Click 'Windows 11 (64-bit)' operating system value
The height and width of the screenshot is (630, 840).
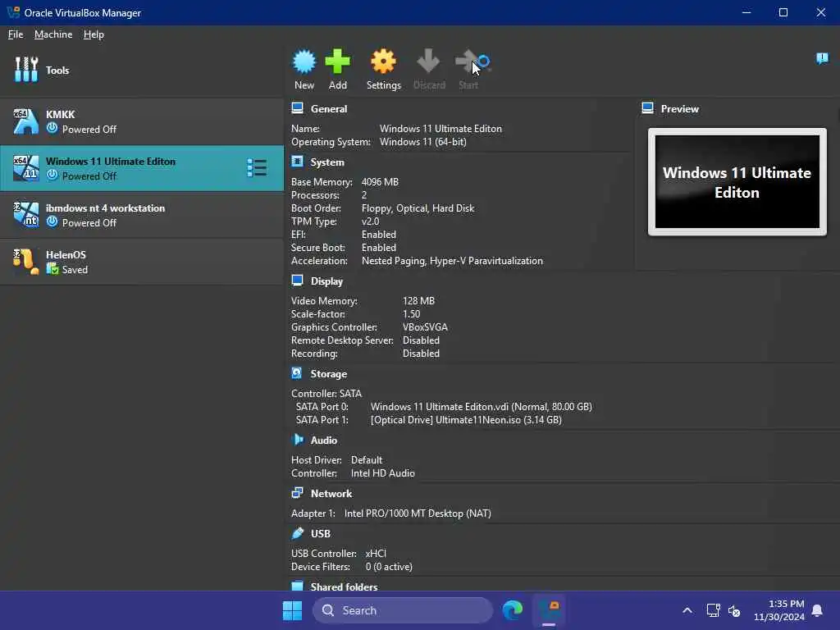[422, 142]
